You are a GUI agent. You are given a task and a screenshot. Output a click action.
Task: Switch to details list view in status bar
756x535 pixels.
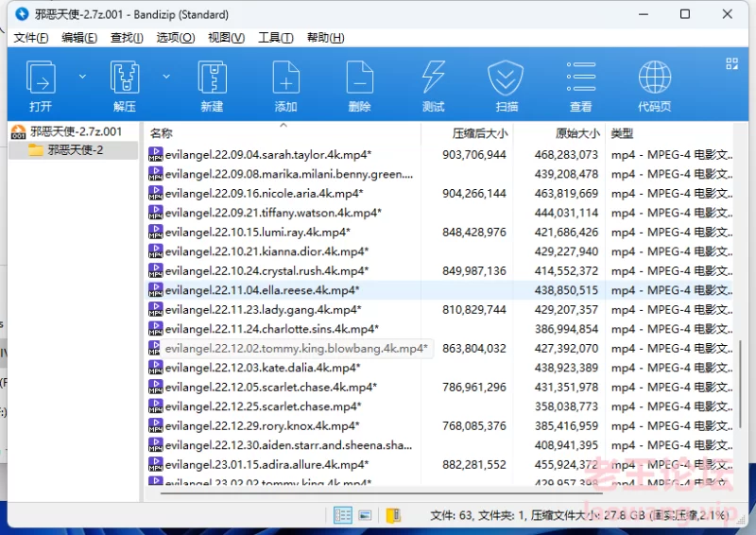(343, 515)
